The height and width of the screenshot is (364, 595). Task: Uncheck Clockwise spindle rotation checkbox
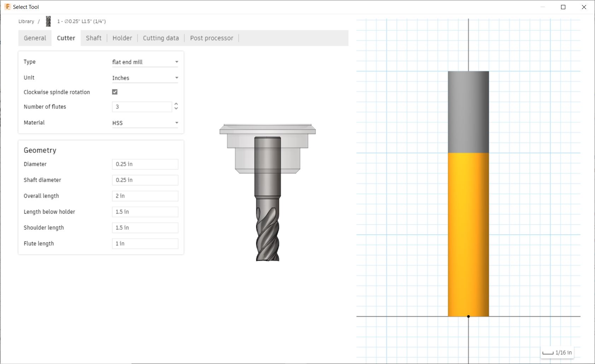point(115,92)
